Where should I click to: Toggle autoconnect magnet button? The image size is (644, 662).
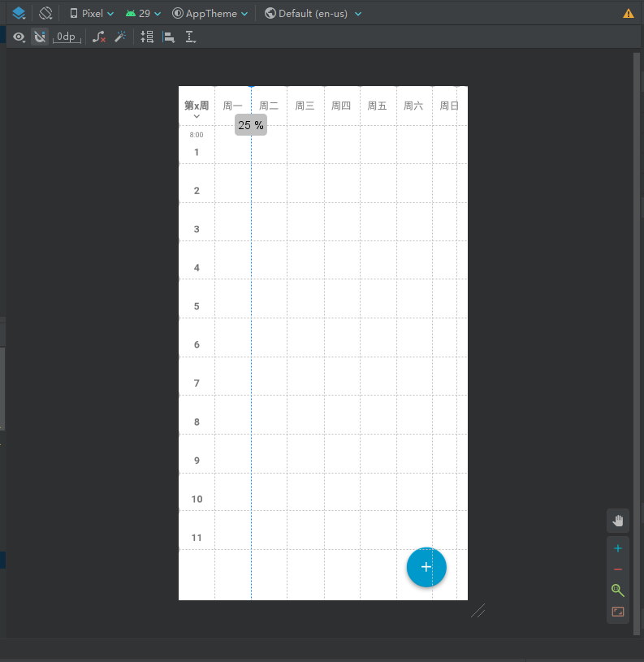(x=40, y=37)
